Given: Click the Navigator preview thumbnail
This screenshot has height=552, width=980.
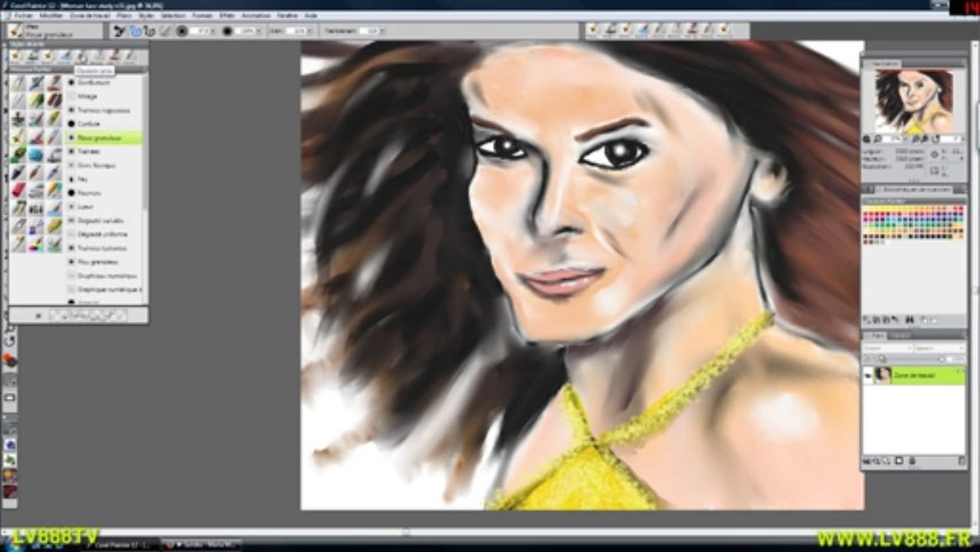Looking at the screenshot, I should point(914,101).
